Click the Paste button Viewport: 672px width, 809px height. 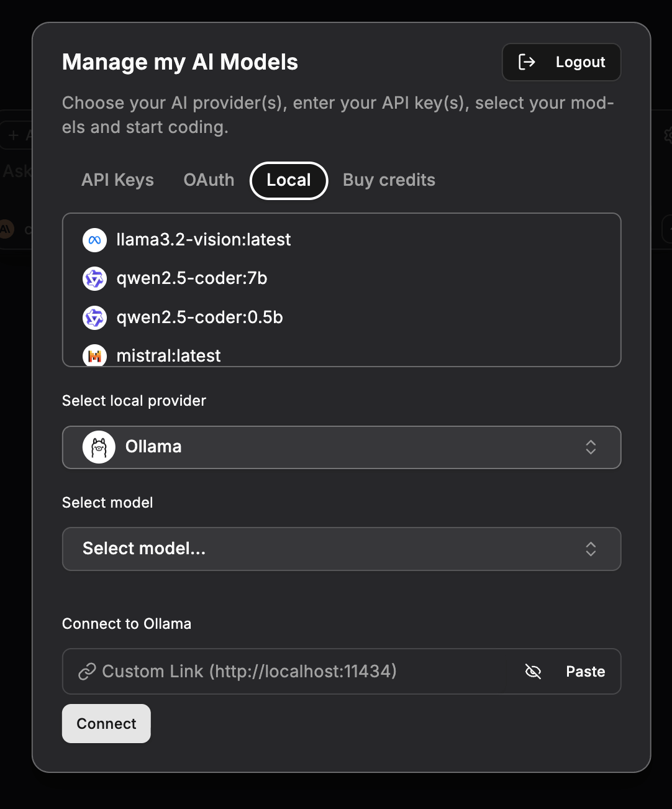tap(585, 672)
